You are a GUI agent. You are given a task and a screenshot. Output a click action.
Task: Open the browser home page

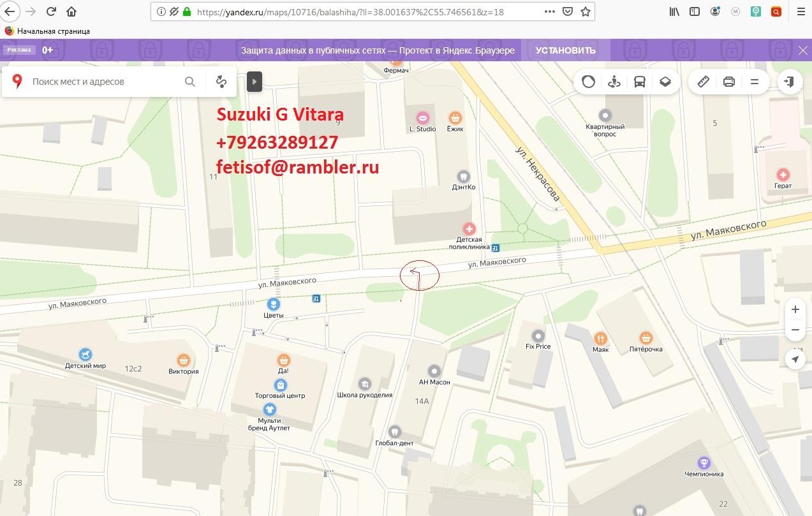pos(71,11)
